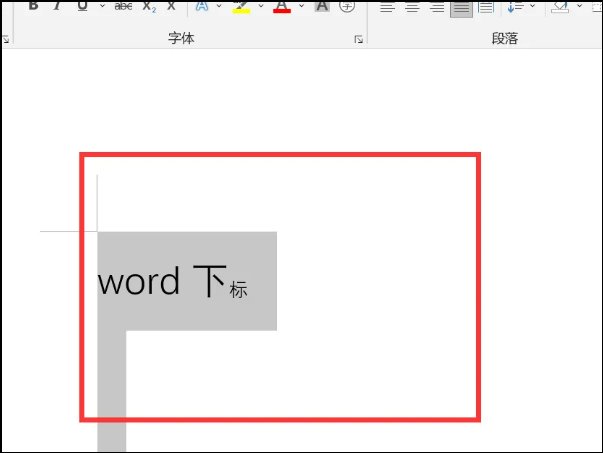The height and width of the screenshot is (453, 603).
Task: Expand highlight color dropdown arrow
Action: pos(261,6)
